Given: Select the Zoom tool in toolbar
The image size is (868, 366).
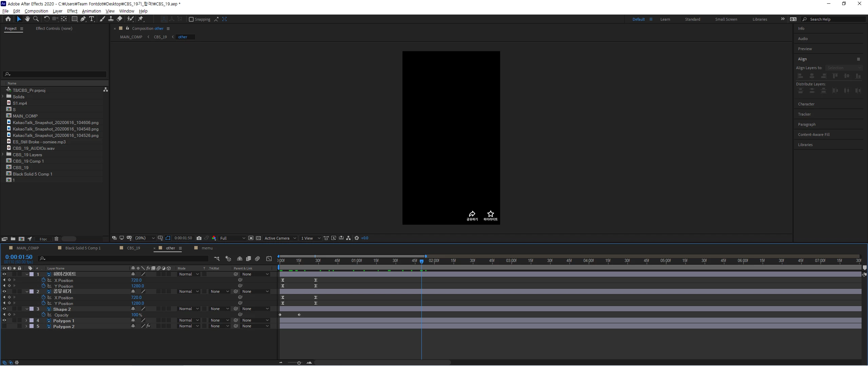Looking at the screenshot, I should pyautogui.click(x=36, y=19).
